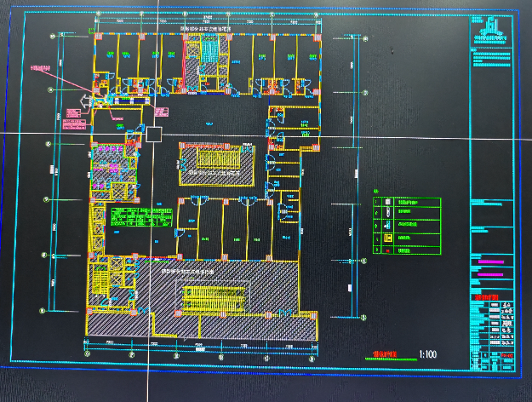The height and width of the screenshot is (402, 532).
Task: Select the magenta fixtures in left restroom area
Action: coord(105,159)
